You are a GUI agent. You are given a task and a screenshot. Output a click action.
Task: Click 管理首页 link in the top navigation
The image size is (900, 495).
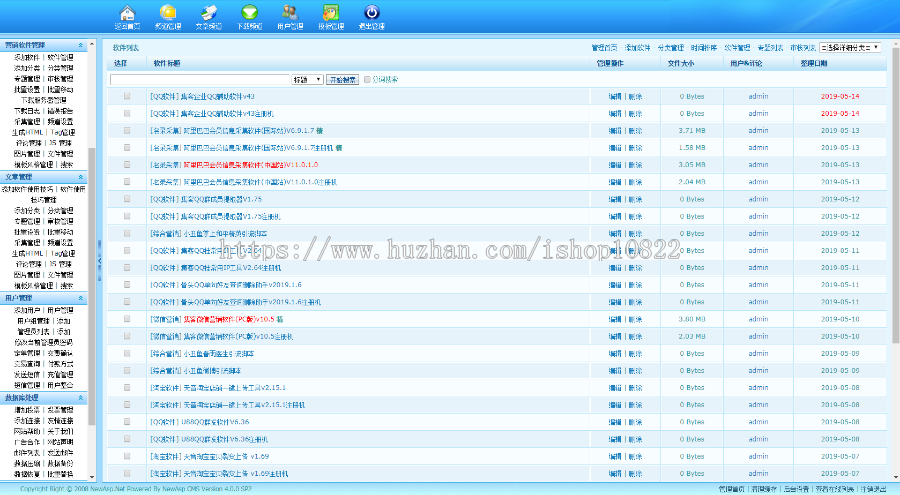coord(605,47)
